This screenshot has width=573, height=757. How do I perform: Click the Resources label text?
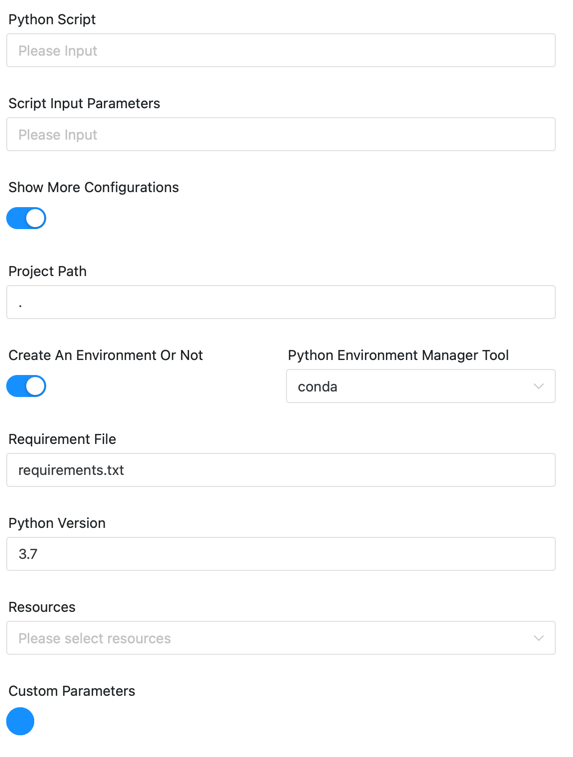(42, 607)
